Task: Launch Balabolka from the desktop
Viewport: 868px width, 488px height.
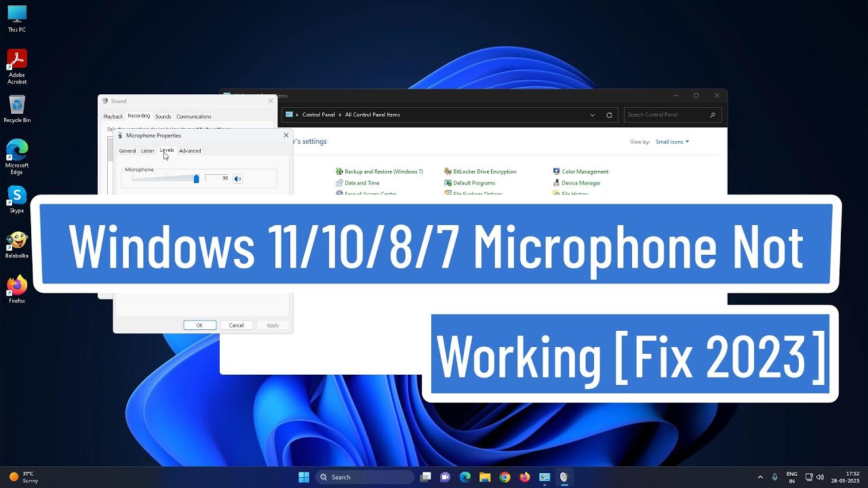Action: [17, 245]
